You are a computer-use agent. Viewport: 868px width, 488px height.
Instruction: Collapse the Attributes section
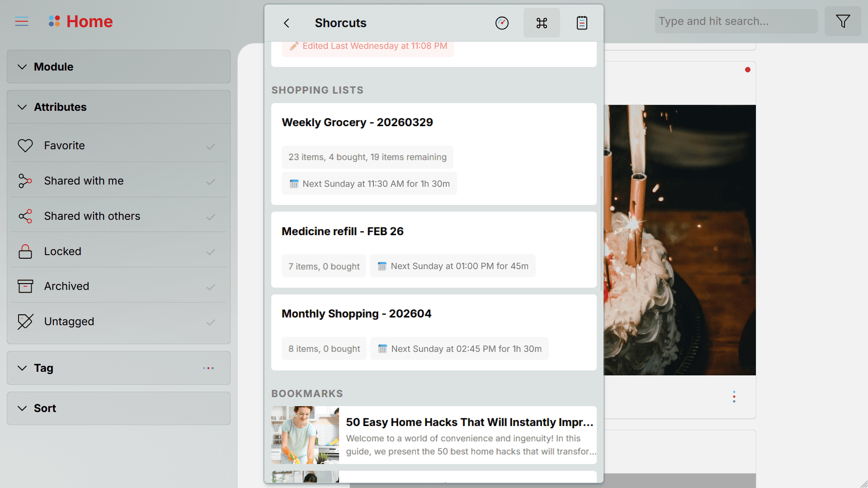23,107
